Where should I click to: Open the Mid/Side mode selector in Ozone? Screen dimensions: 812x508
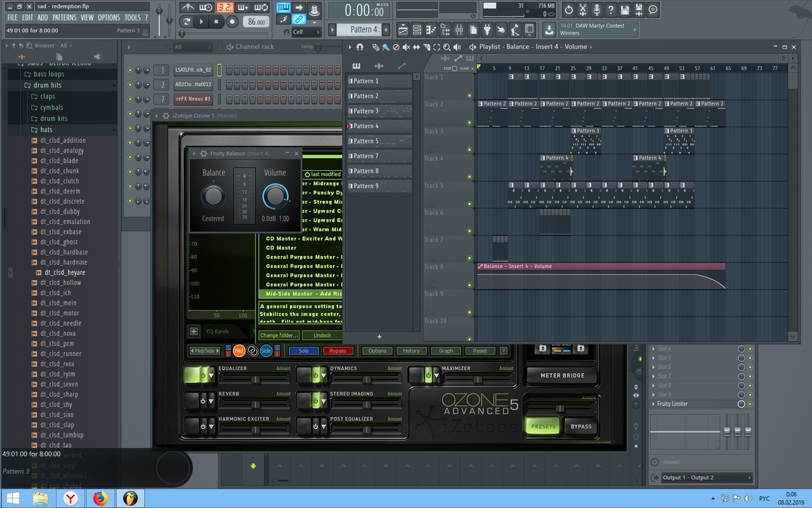206,351
